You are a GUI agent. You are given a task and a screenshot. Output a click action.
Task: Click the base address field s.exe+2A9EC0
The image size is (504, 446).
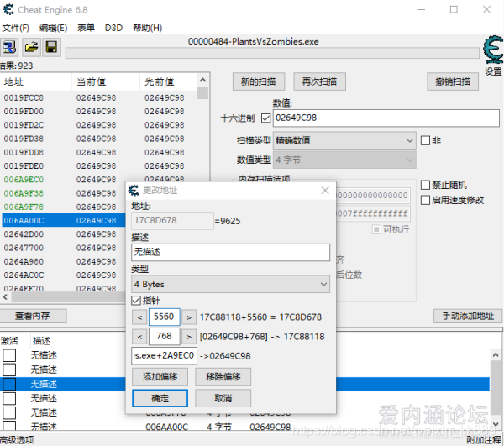pyautogui.click(x=165, y=355)
